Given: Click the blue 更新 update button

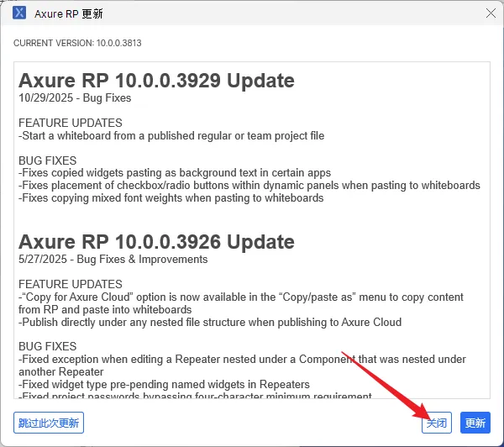Looking at the screenshot, I should (475, 423).
